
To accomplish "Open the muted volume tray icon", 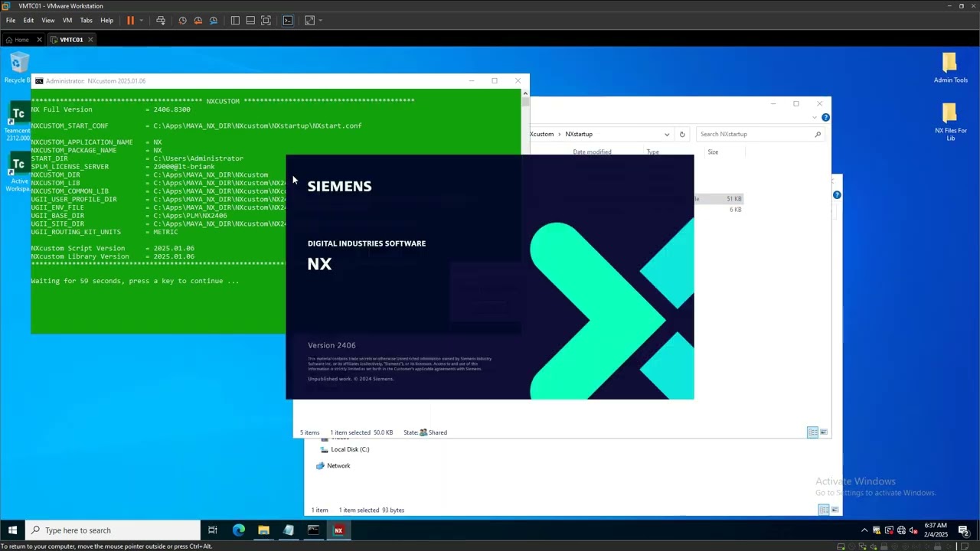I will pos(913,530).
